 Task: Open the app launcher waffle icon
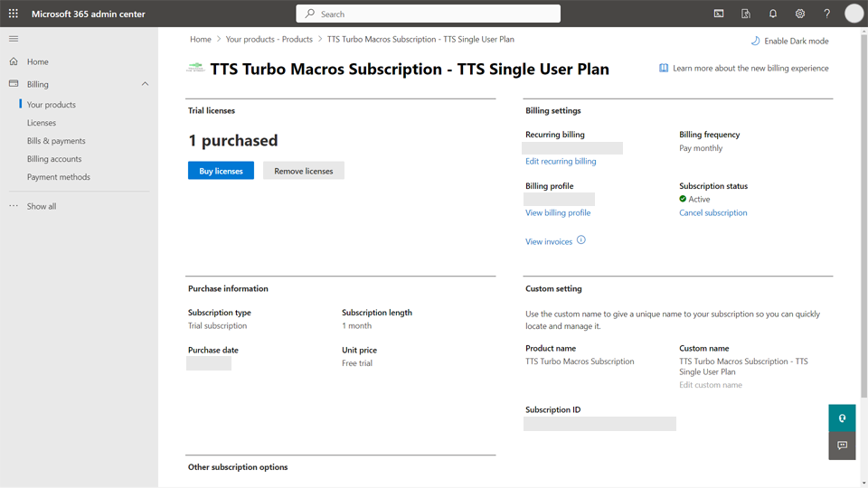[x=14, y=14]
